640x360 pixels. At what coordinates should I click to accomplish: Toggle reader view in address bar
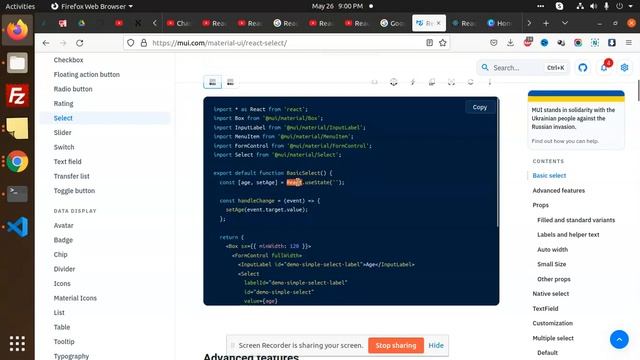coord(429,43)
